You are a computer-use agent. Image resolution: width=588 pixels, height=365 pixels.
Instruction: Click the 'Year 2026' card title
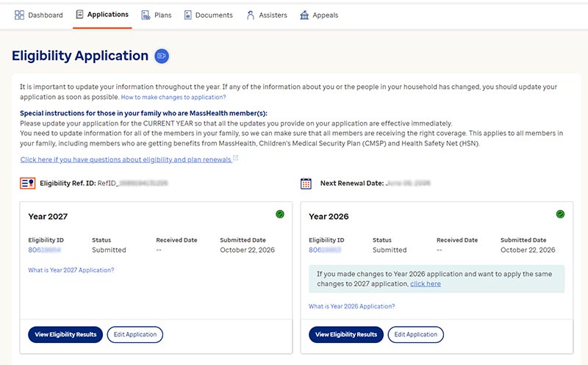click(x=329, y=216)
